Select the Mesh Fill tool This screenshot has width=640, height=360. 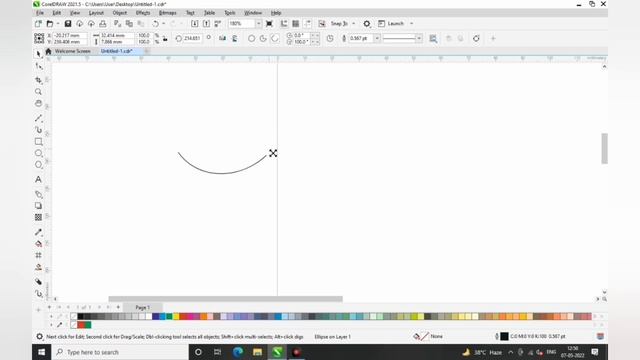pos(38,256)
